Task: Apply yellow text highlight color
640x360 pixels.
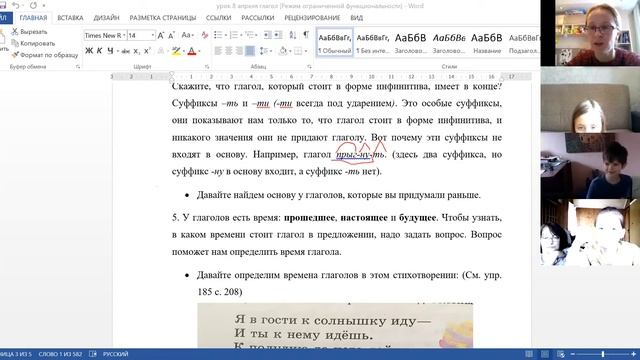Action: pyautogui.click(x=176, y=51)
